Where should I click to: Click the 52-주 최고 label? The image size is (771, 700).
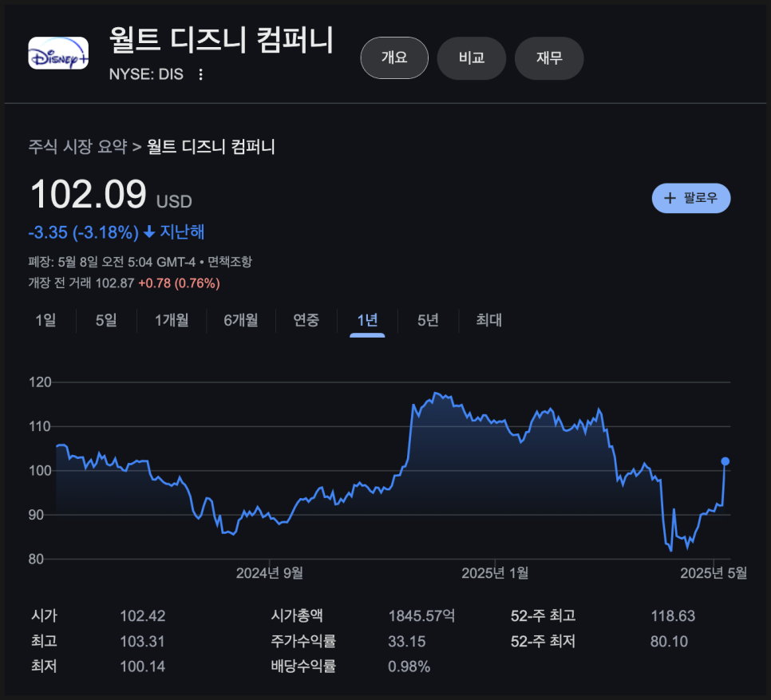(x=543, y=615)
